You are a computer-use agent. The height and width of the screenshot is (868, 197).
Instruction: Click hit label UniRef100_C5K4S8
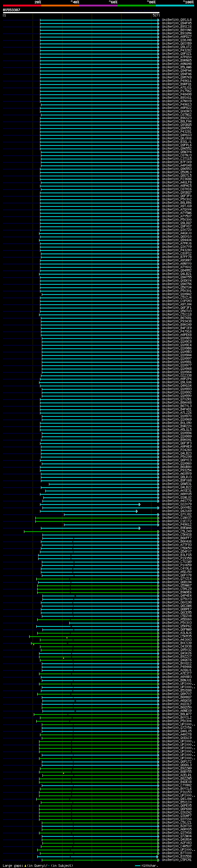click(x=177, y=535)
